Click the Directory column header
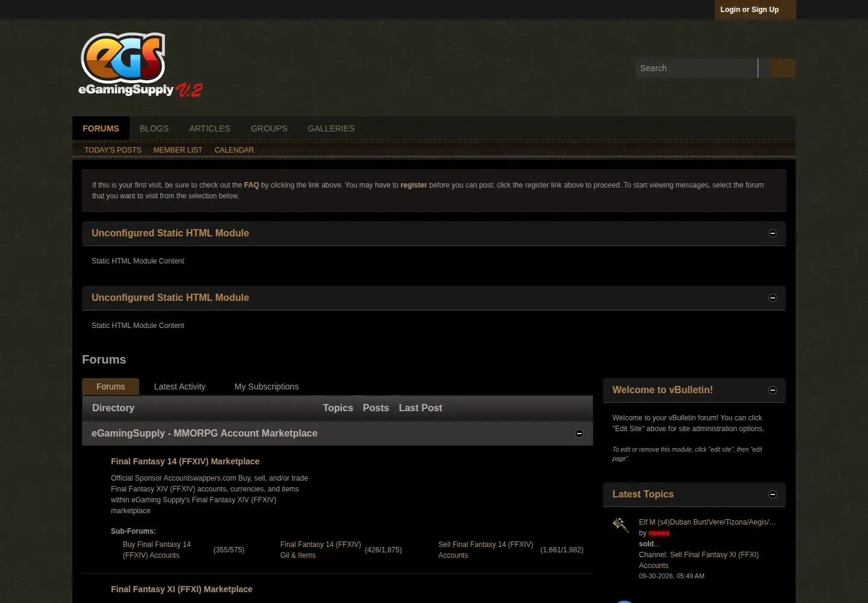Screen dimensions: 868x603 pyautogui.click(x=113, y=408)
